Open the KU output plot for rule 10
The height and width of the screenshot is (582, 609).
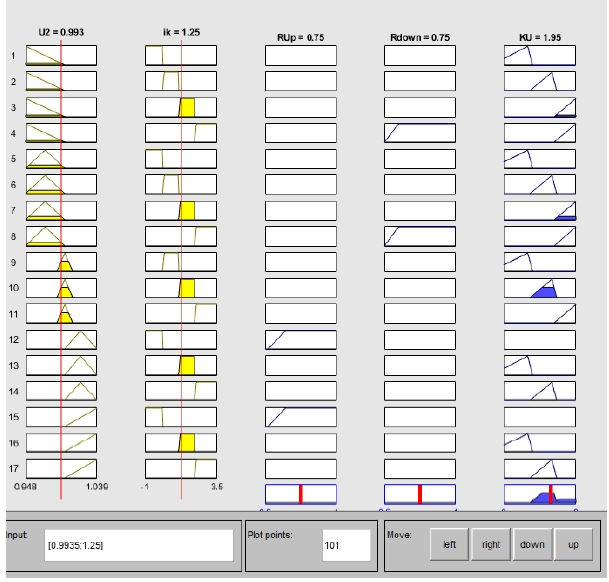click(540, 288)
